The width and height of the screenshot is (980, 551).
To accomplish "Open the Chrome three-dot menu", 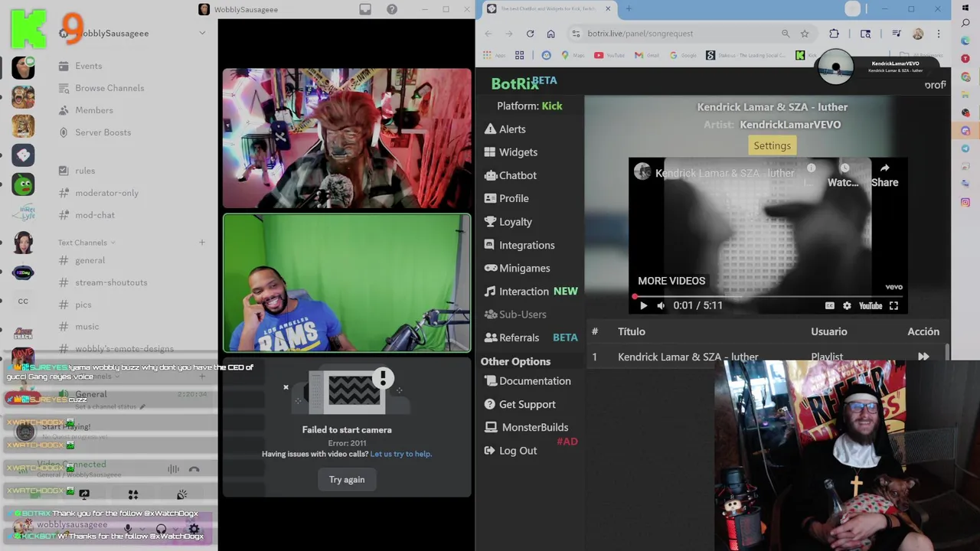I will coord(939,34).
